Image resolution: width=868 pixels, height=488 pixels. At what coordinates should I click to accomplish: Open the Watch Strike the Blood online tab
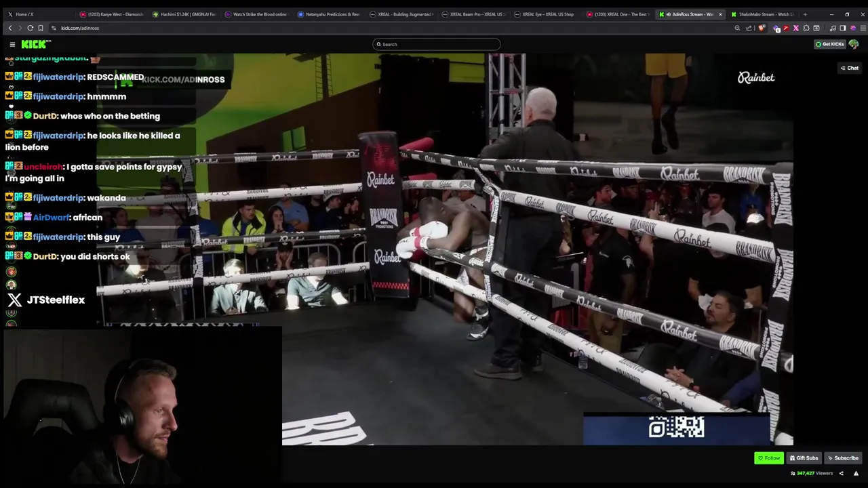coord(256,14)
